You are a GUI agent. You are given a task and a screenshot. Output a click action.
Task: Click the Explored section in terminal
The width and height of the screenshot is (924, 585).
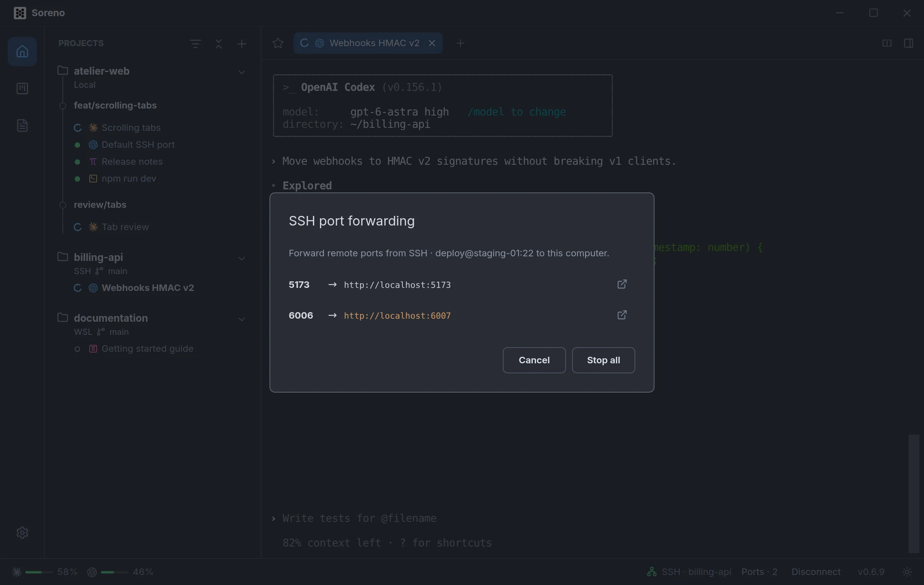[x=307, y=186]
